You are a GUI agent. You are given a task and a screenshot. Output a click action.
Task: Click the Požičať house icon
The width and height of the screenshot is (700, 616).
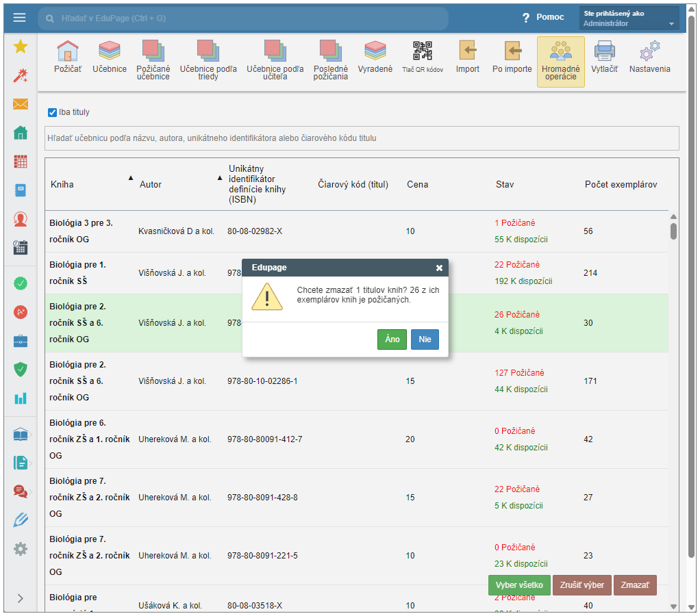point(67,52)
